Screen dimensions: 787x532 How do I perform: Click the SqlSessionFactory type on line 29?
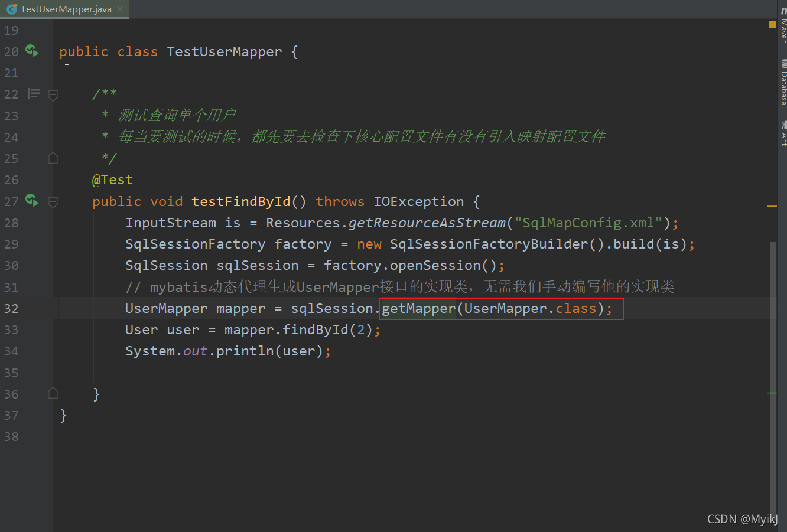point(195,244)
